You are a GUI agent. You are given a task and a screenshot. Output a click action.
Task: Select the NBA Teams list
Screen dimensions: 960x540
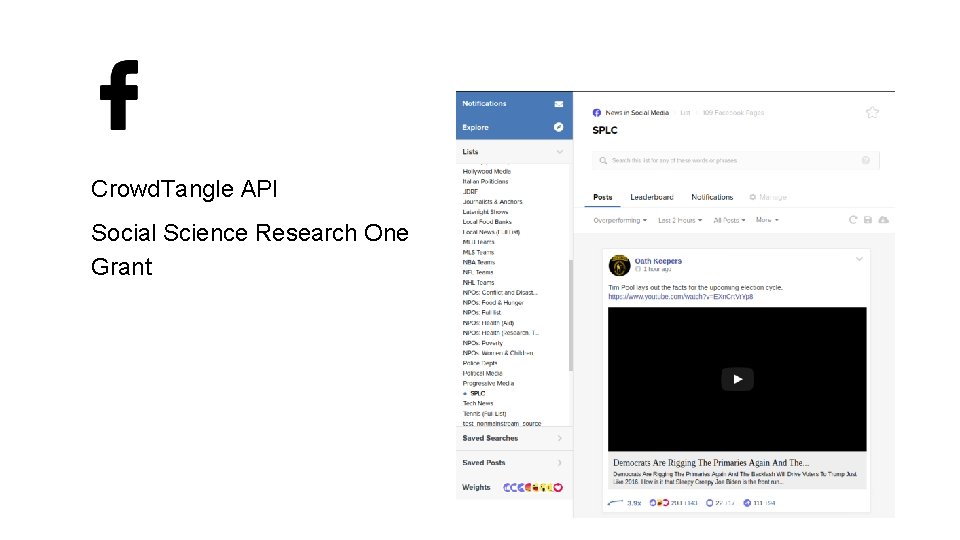tap(479, 262)
